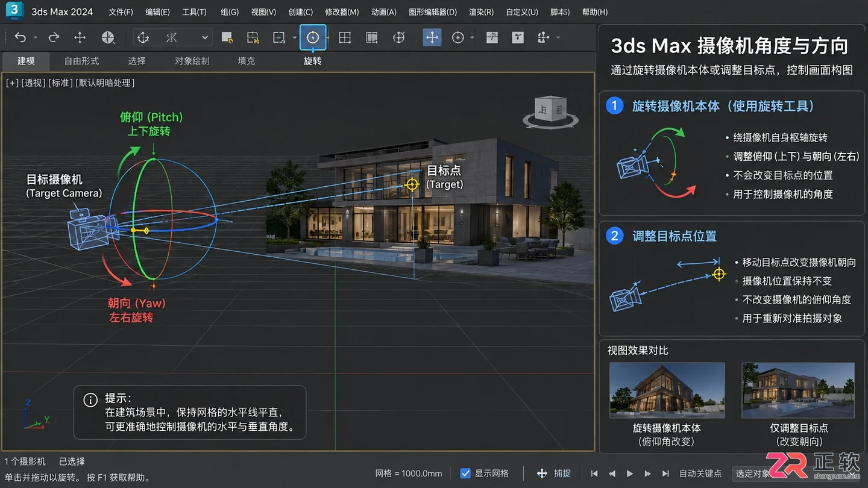868x488 pixels.
Task: Select the blue target camera object
Action: 92,229
